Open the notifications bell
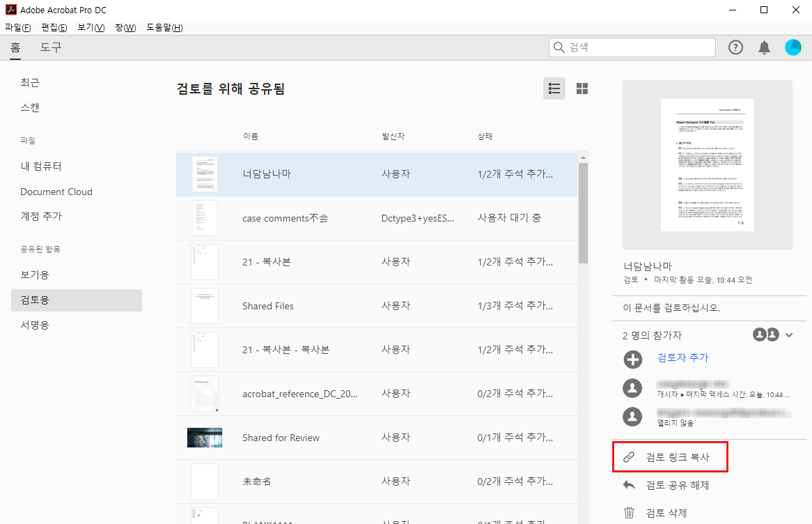Image resolution: width=812 pixels, height=524 pixels. tap(764, 47)
